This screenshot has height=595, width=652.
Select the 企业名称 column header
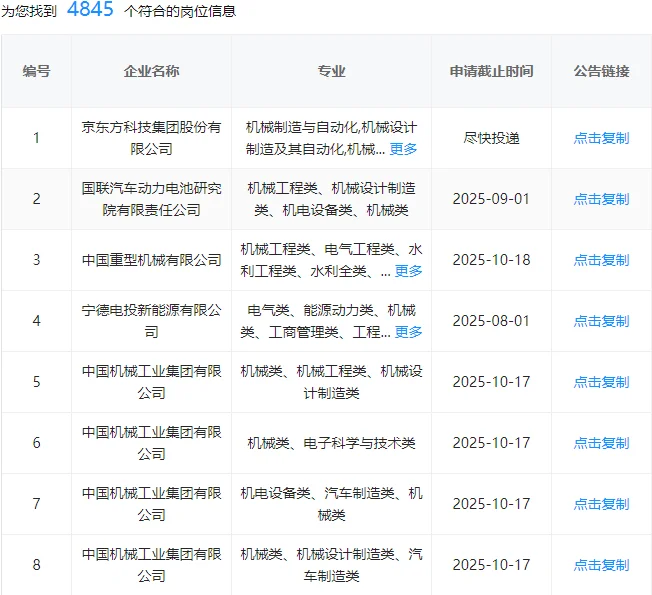[x=151, y=71]
